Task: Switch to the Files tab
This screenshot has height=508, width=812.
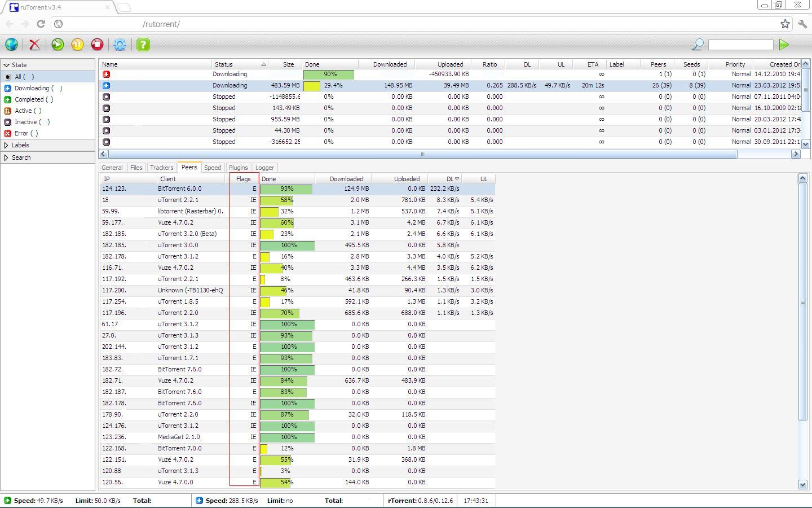Action: point(136,168)
